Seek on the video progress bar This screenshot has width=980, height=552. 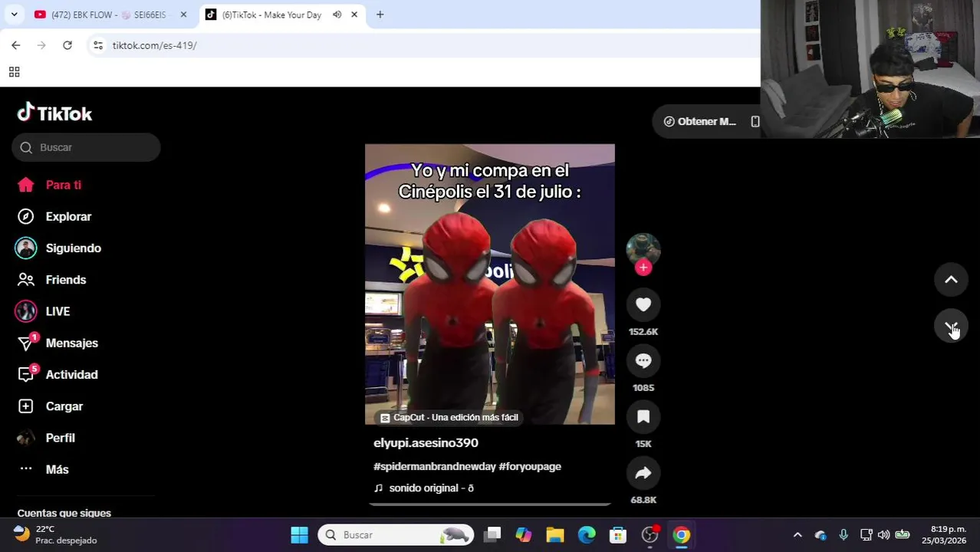[490, 504]
